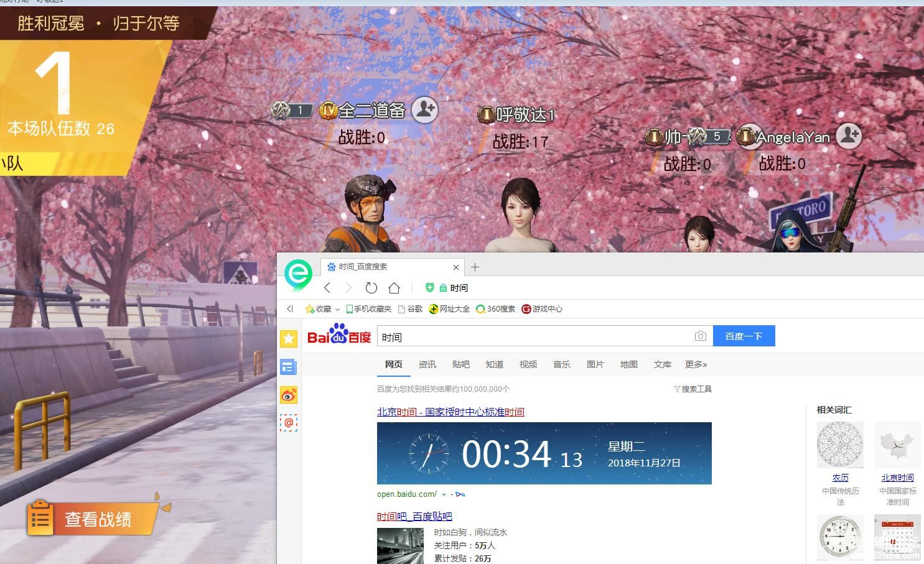924x564 pixels.
Task: Switch to the 知道 tab
Action: click(x=495, y=364)
